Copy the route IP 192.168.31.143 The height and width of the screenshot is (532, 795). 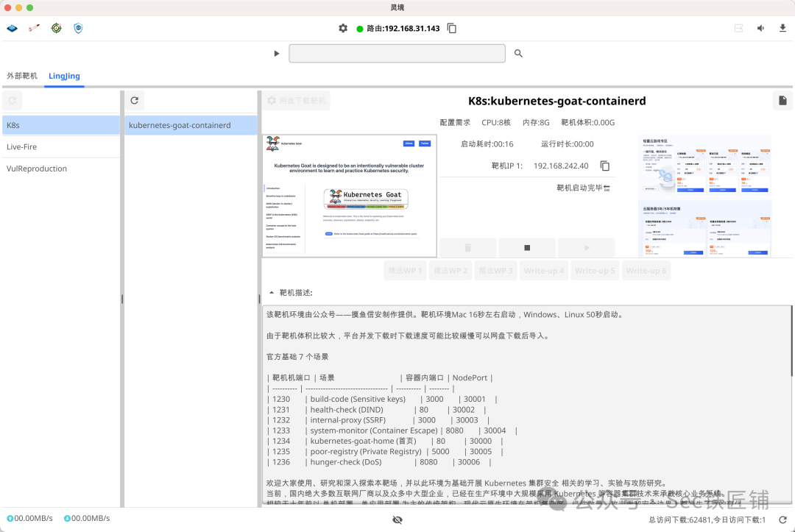coord(452,29)
